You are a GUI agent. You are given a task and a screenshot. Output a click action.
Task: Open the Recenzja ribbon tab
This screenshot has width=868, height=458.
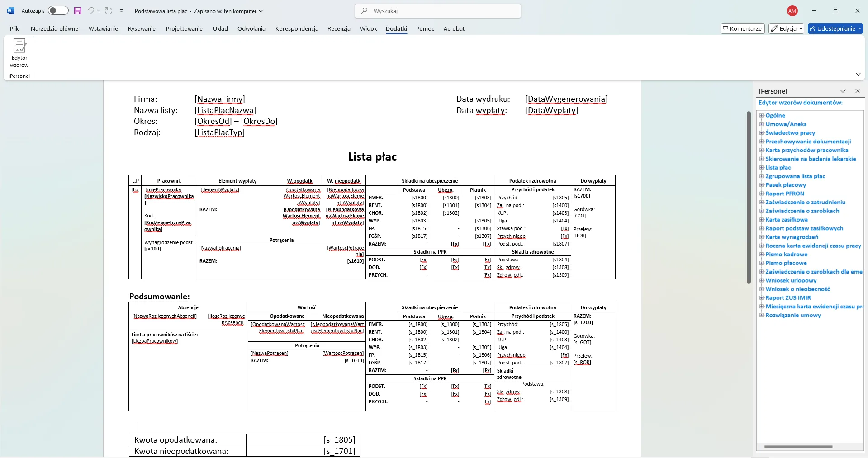[x=339, y=28]
